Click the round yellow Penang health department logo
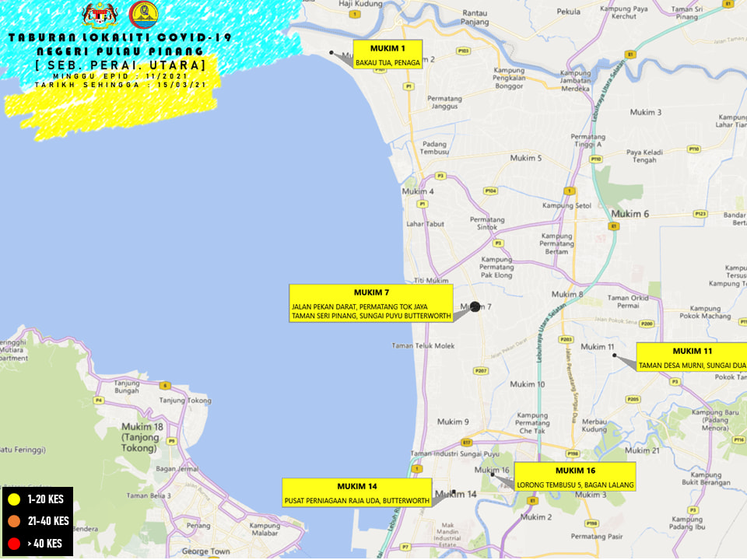747x560 pixels. [143, 14]
